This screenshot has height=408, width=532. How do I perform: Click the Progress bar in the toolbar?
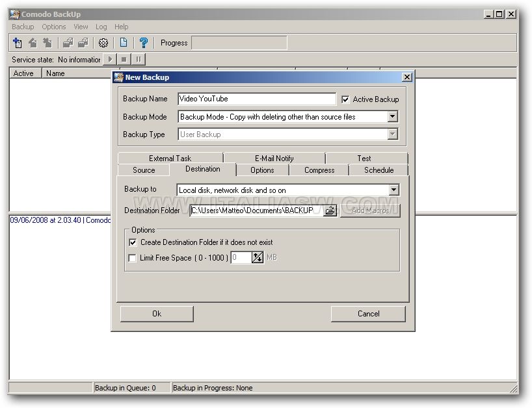coord(239,43)
